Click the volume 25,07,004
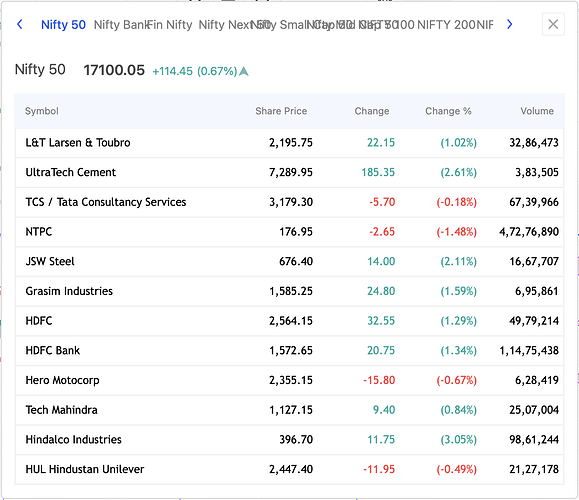This screenshot has width=579, height=500. tap(534, 410)
